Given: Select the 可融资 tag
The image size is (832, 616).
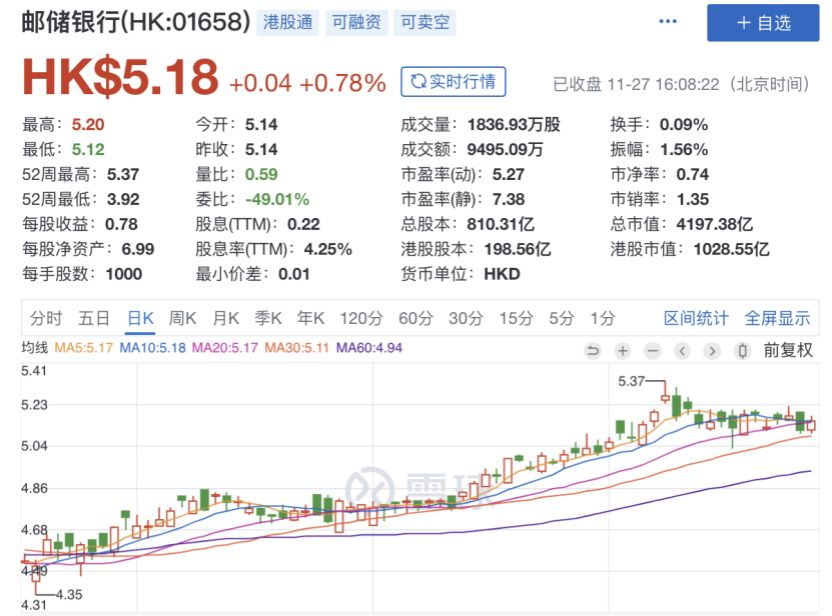Looking at the screenshot, I should (x=356, y=22).
